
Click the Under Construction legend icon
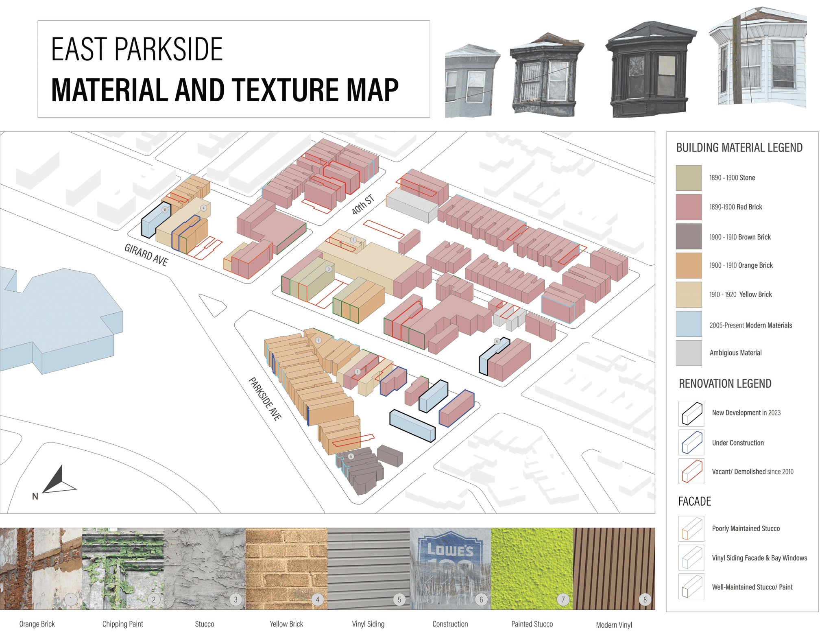click(691, 442)
